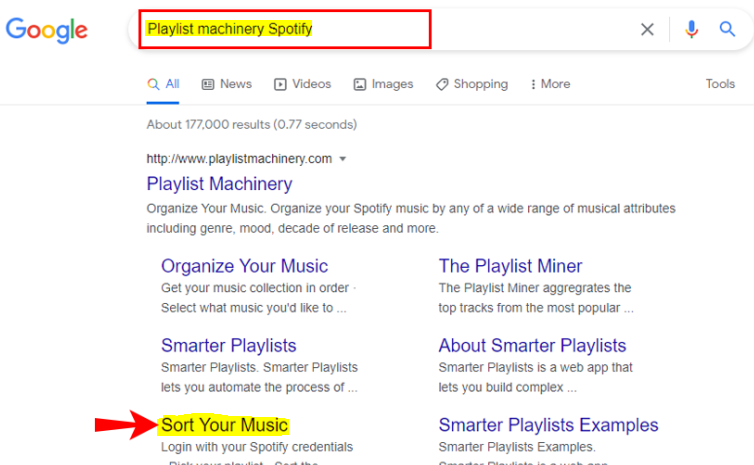Click 'Smarter Playlists is a web app that' snippet
The image size is (754, 465).
[535, 367]
